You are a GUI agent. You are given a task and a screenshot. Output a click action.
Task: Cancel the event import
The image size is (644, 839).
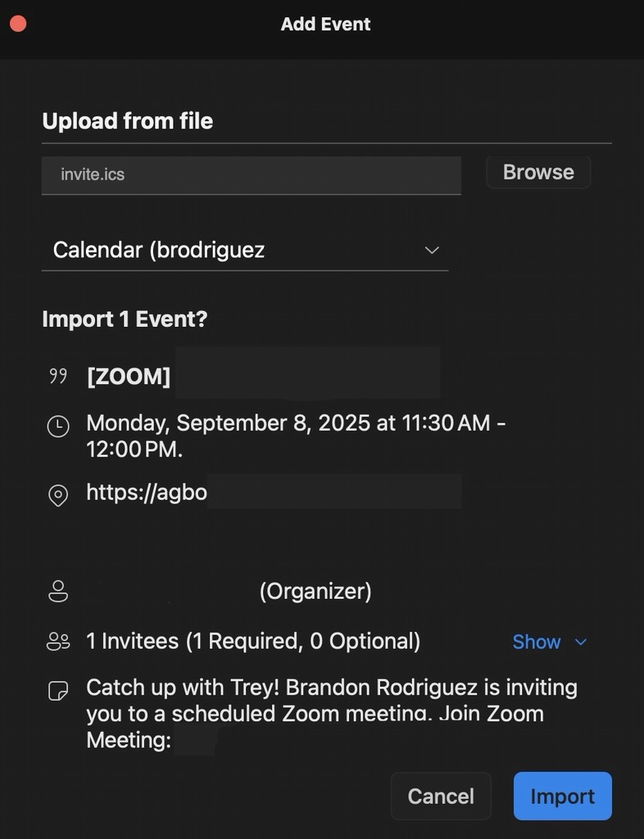coord(441,796)
